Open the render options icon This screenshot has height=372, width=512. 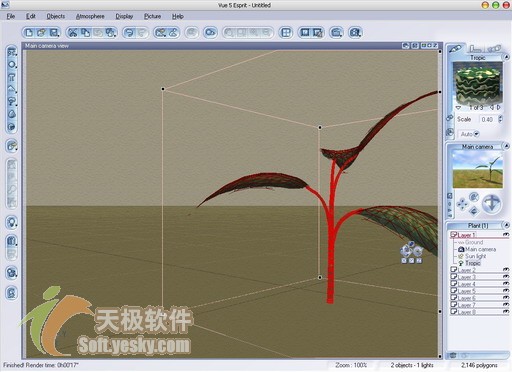point(318,33)
